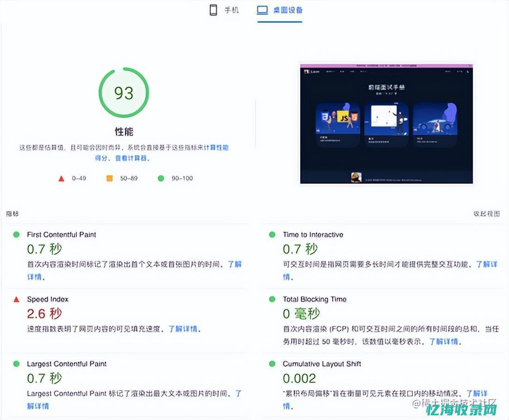Click the green dot beside Time to Interactive

[x=273, y=235]
